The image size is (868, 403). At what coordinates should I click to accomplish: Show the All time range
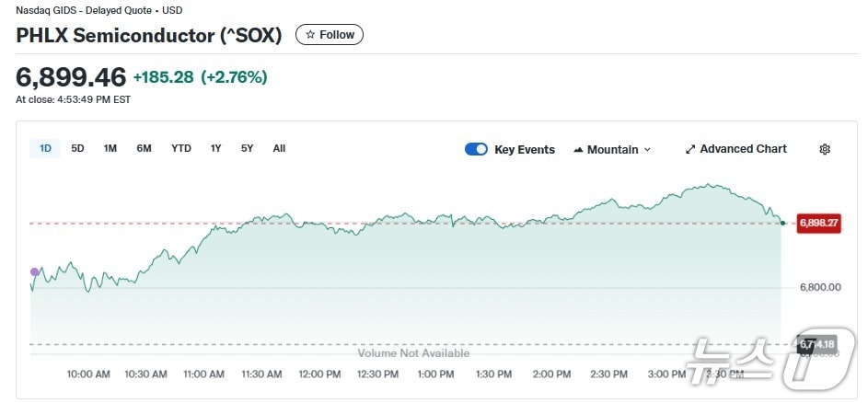279,148
